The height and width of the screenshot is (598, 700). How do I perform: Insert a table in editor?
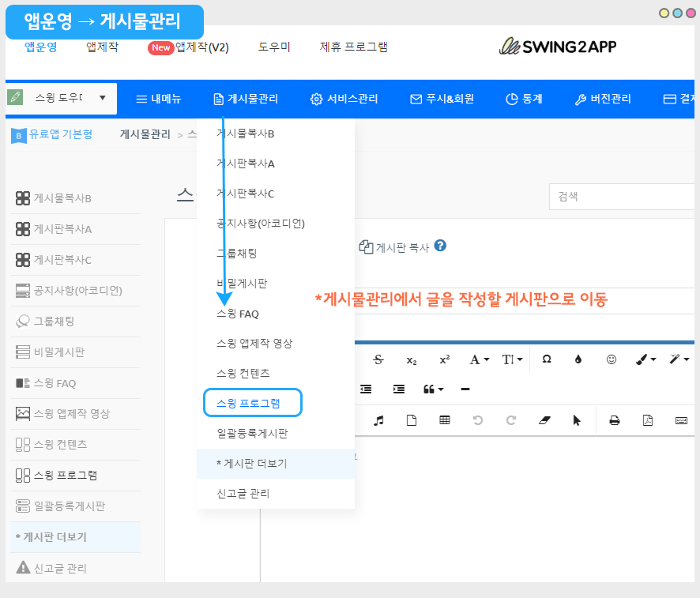445,420
